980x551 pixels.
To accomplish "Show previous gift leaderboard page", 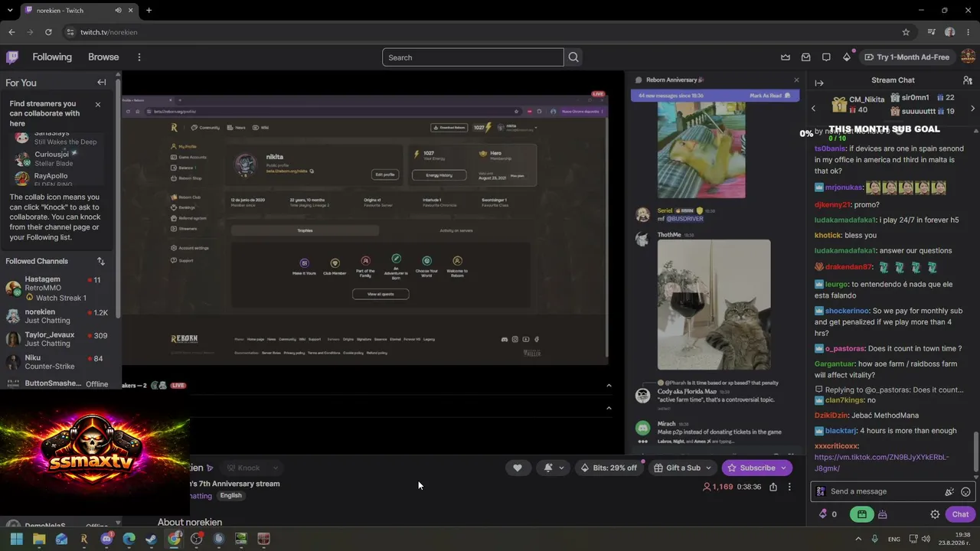I will (x=813, y=108).
